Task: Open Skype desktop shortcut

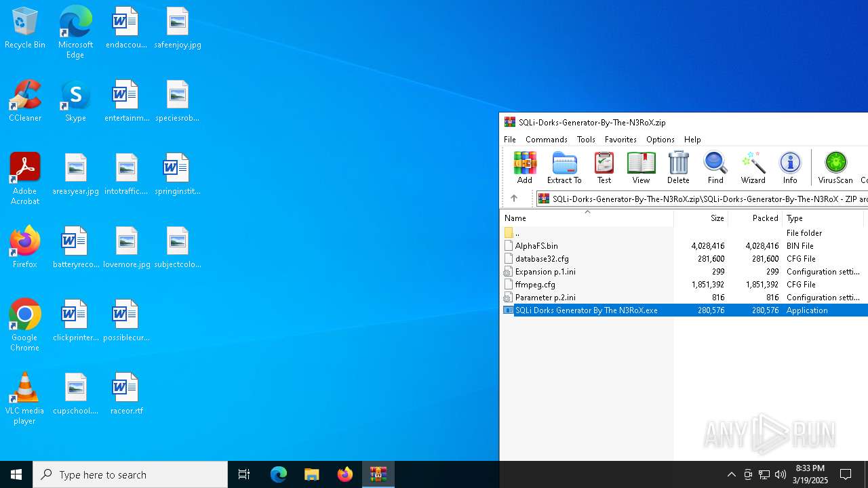Action: (75, 101)
